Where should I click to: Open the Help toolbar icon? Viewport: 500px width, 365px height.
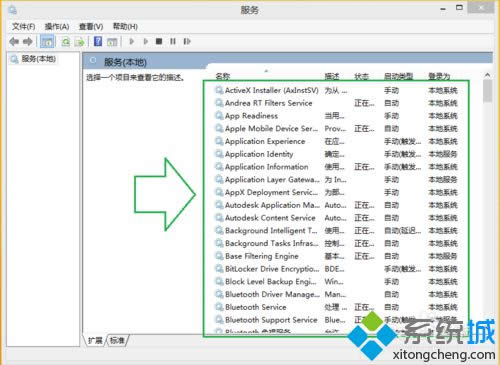[98, 41]
